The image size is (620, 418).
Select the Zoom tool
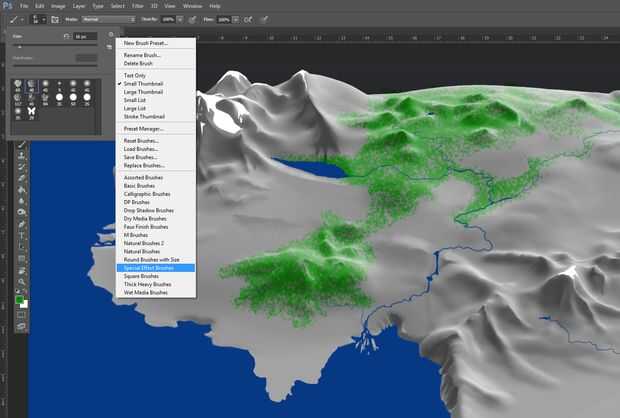tap(21, 283)
